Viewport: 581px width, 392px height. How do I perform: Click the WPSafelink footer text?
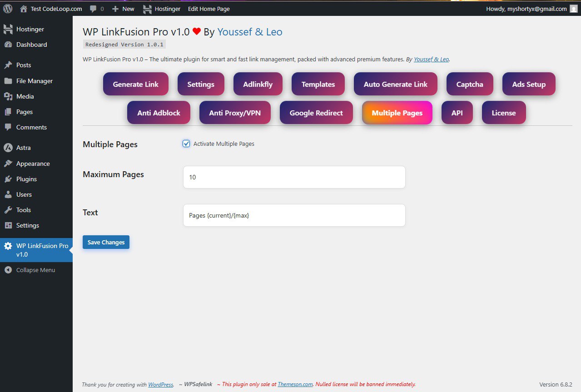[x=198, y=384]
